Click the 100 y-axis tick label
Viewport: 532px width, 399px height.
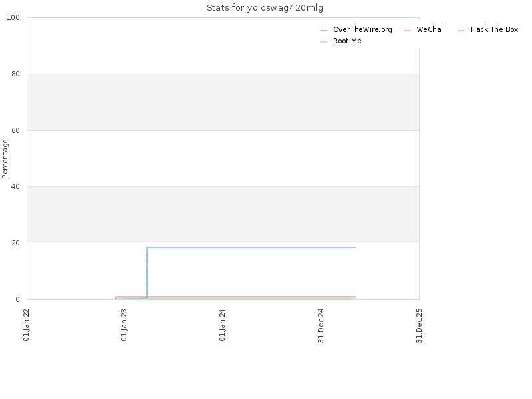(13, 18)
